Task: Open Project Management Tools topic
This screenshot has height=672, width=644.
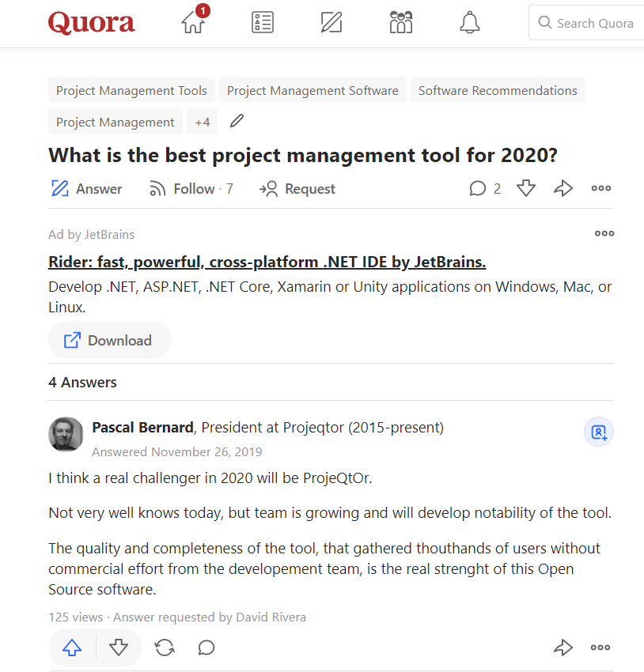Action: tap(131, 90)
